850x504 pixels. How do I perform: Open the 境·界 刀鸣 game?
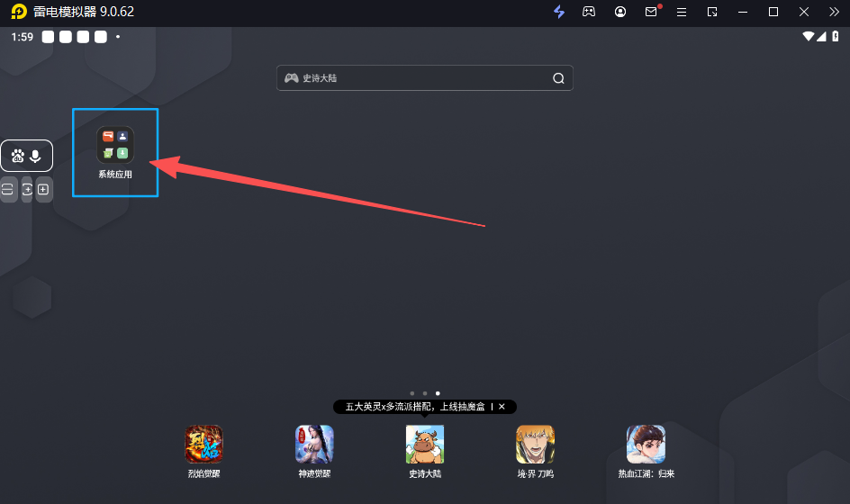535,444
